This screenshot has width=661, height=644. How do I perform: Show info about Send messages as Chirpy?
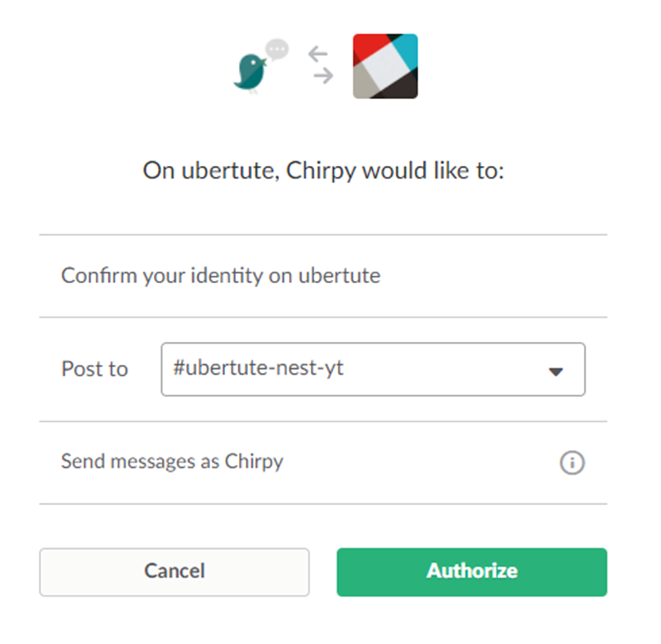(572, 463)
